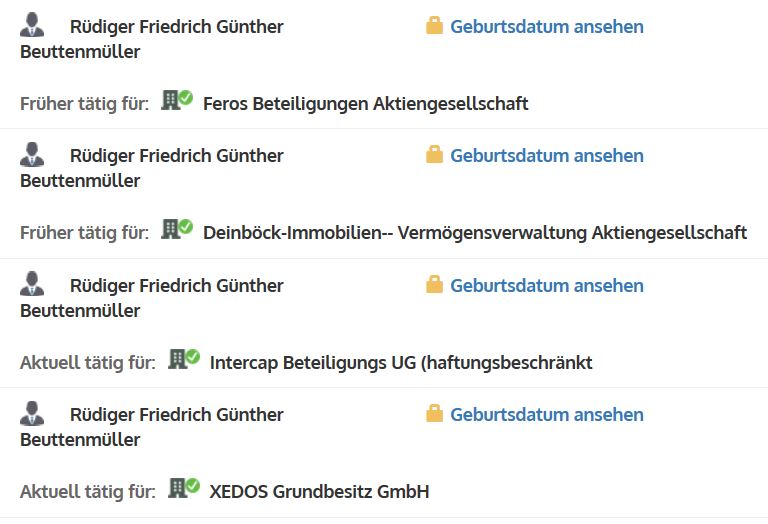Click lock icon in XEDOS Grundbesitz entry

[x=434, y=414]
